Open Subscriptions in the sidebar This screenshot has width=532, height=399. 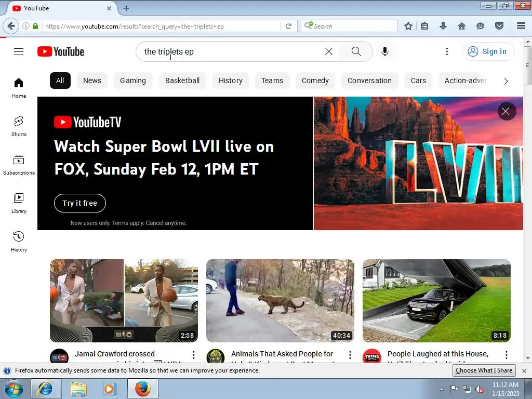(x=19, y=165)
